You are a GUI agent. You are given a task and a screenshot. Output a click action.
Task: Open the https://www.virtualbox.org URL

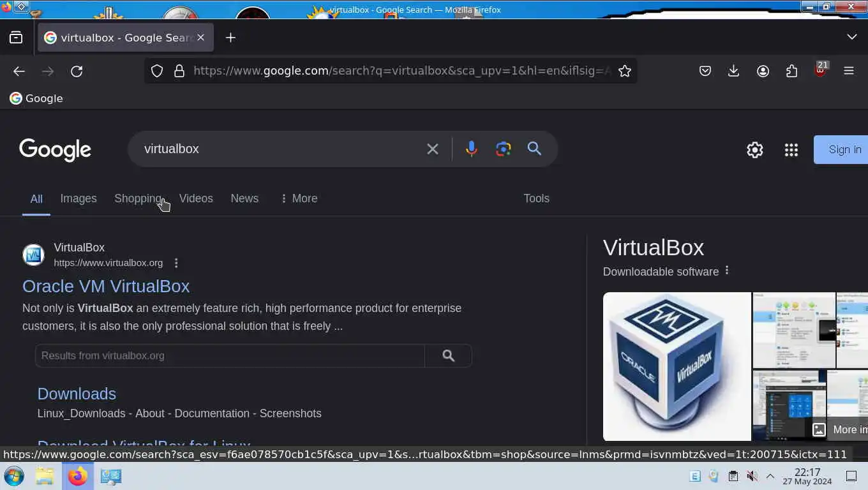tap(108, 263)
